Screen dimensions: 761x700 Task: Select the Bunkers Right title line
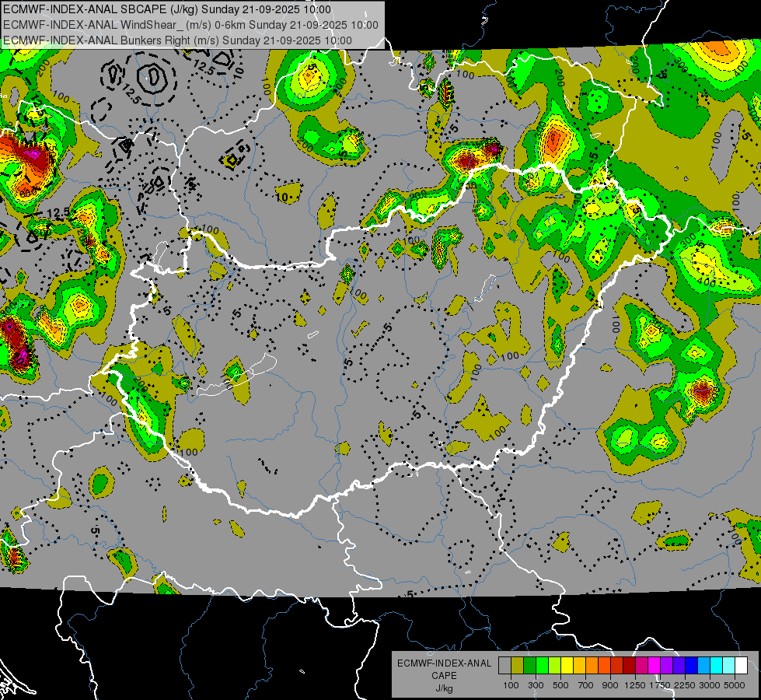[176, 39]
